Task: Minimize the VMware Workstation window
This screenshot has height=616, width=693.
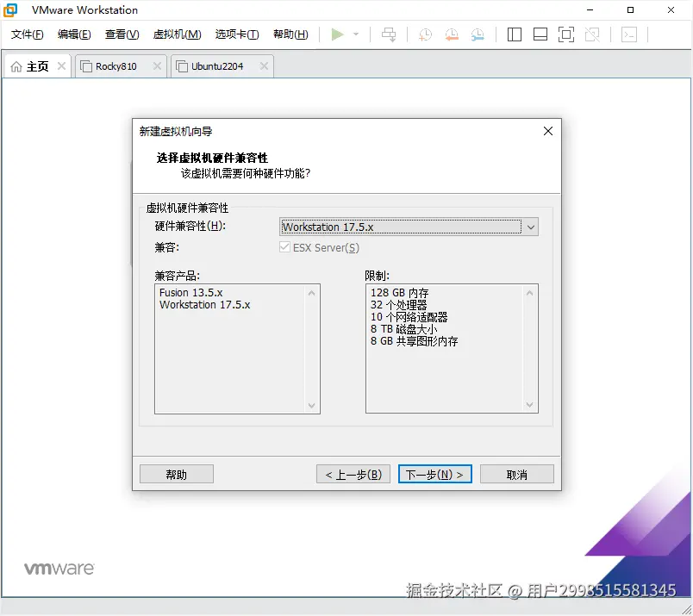Action: point(590,9)
